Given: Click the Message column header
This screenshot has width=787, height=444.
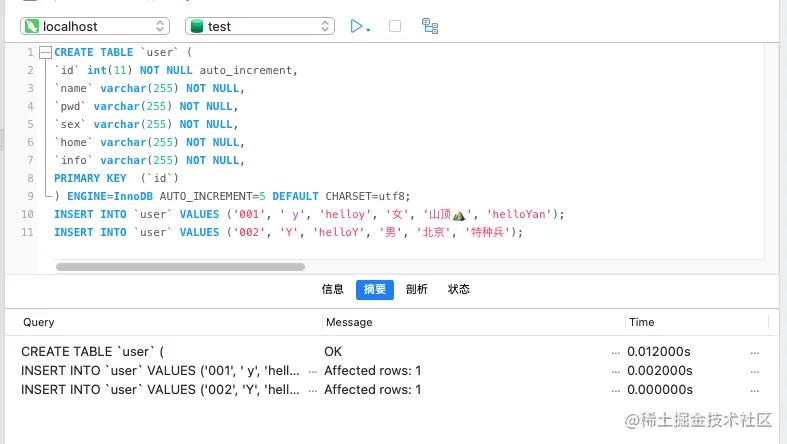Looking at the screenshot, I should pyautogui.click(x=349, y=322).
